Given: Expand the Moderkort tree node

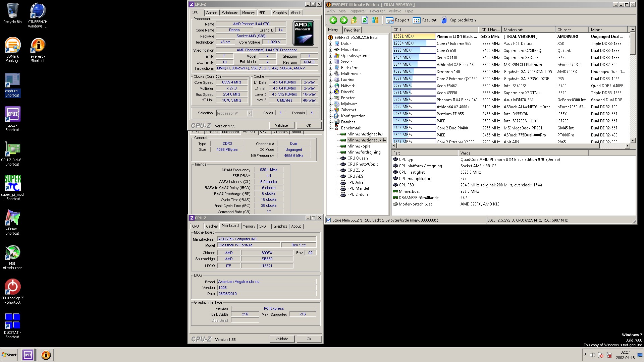Looking at the screenshot, I should [x=330, y=50].
